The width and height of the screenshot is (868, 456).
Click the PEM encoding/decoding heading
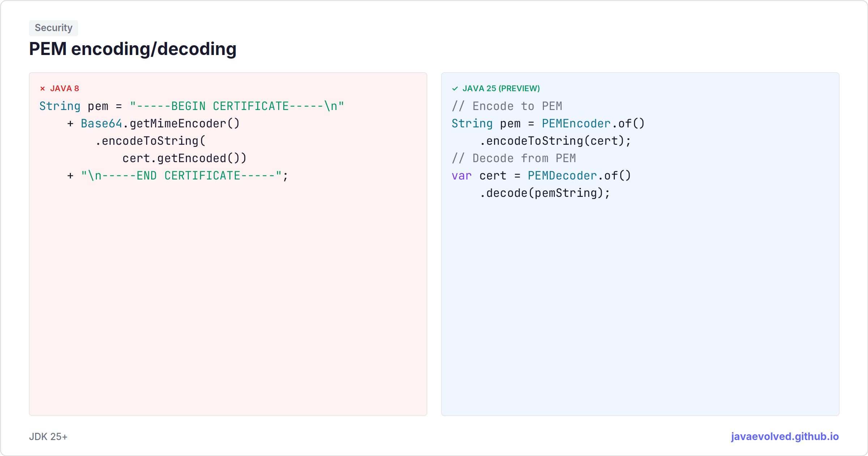coord(133,49)
